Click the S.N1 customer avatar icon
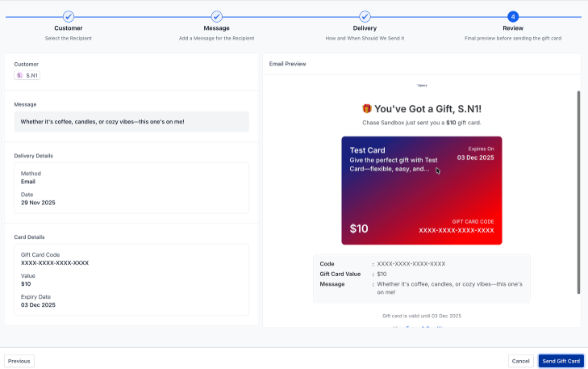Viewport: 588px width, 369px height. point(19,75)
